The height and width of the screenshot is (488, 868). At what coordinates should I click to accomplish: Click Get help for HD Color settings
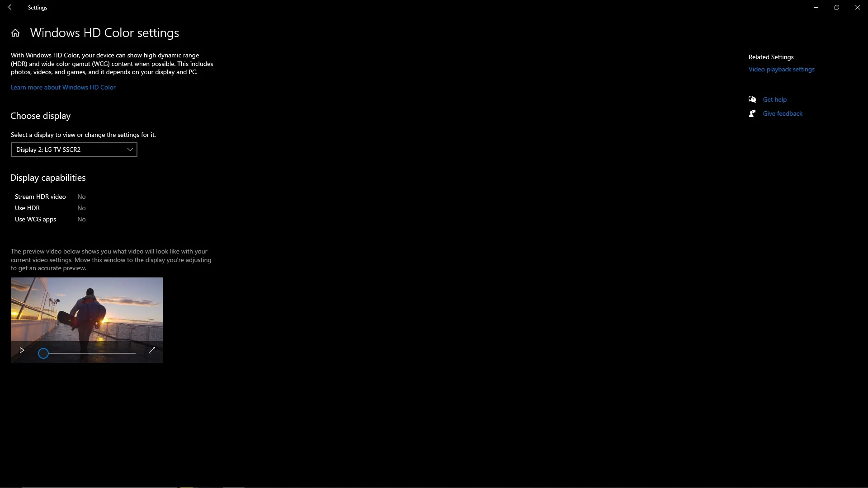click(774, 99)
